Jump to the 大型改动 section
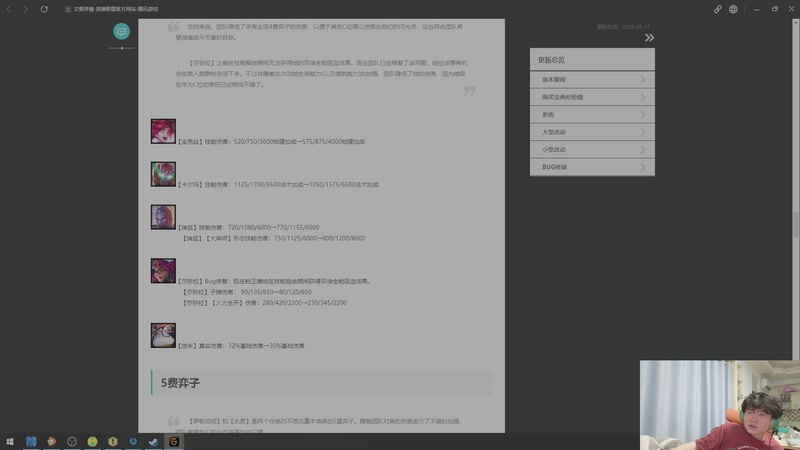The width and height of the screenshot is (800, 450). click(x=592, y=132)
